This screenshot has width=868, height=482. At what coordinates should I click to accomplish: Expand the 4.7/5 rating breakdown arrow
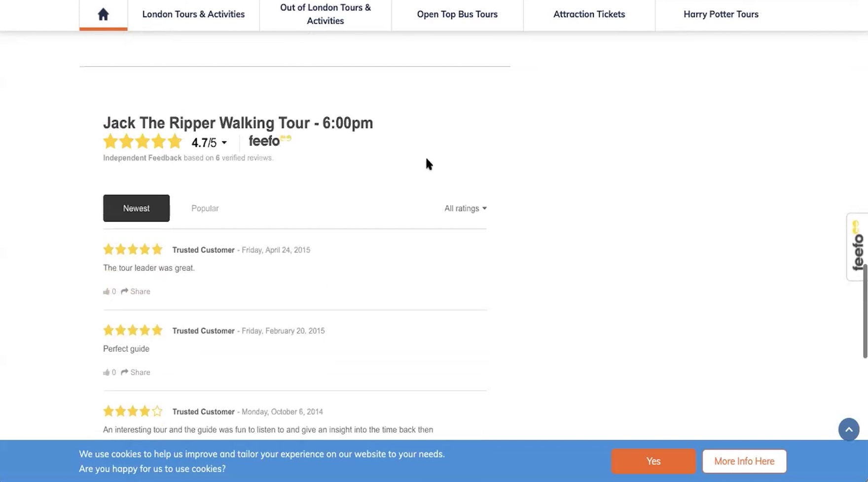click(x=224, y=143)
